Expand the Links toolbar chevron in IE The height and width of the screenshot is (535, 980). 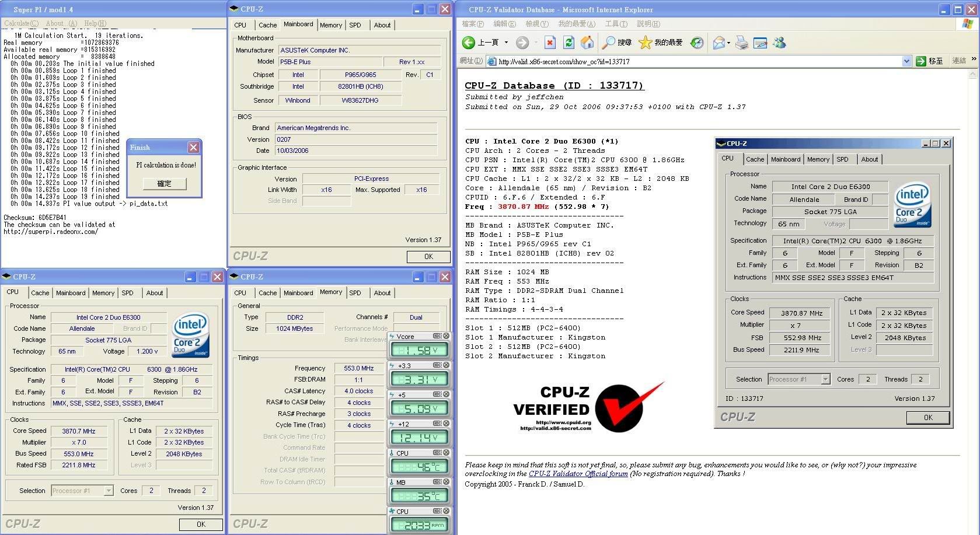(974, 59)
